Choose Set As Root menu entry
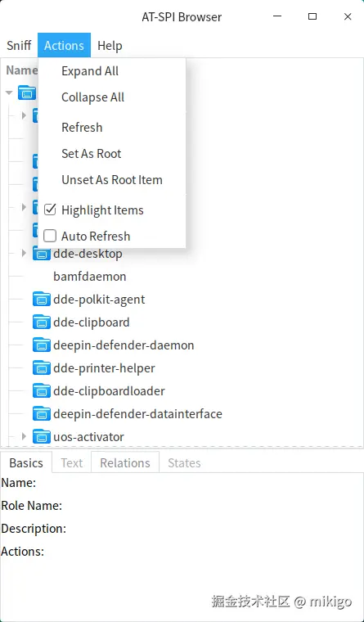The width and height of the screenshot is (364, 622). point(91,154)
